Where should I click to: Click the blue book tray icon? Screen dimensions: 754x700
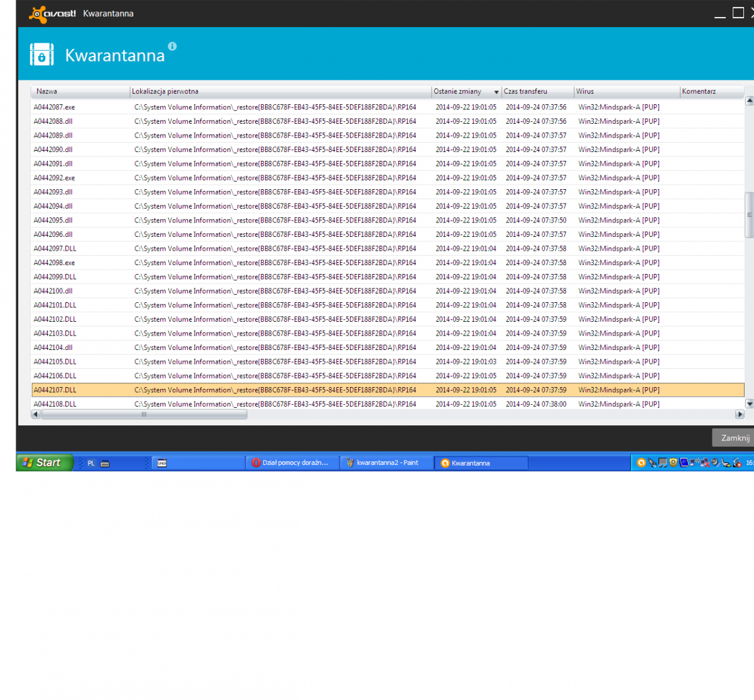(684, 462)
